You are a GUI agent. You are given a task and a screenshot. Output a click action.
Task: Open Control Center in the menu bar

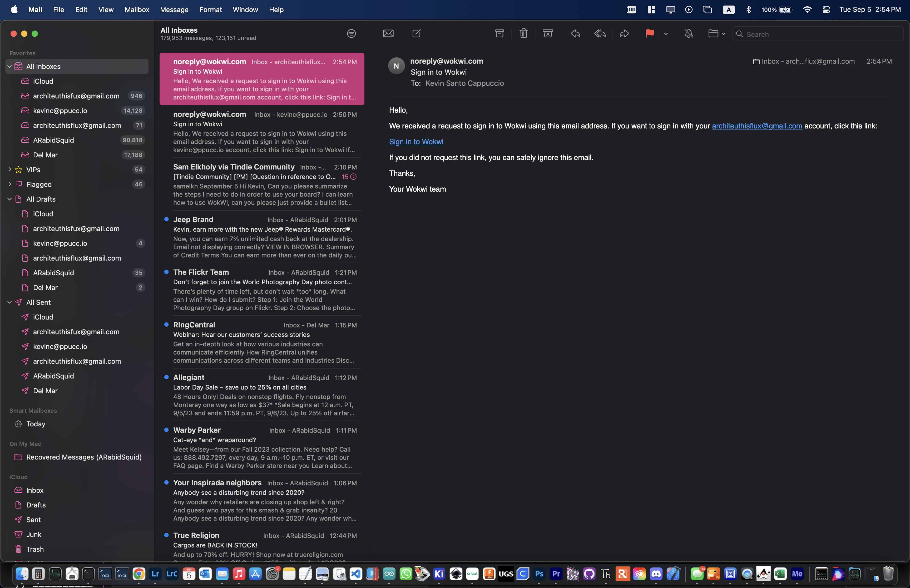[x=826, y=9]
